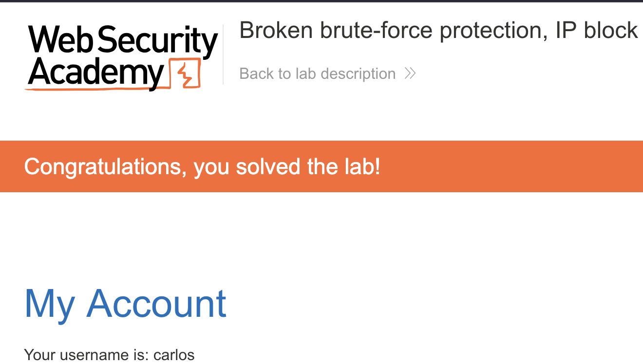
Task: Click the Web Security text in logo
Action: pyautogui.click(x=123, y=41)
